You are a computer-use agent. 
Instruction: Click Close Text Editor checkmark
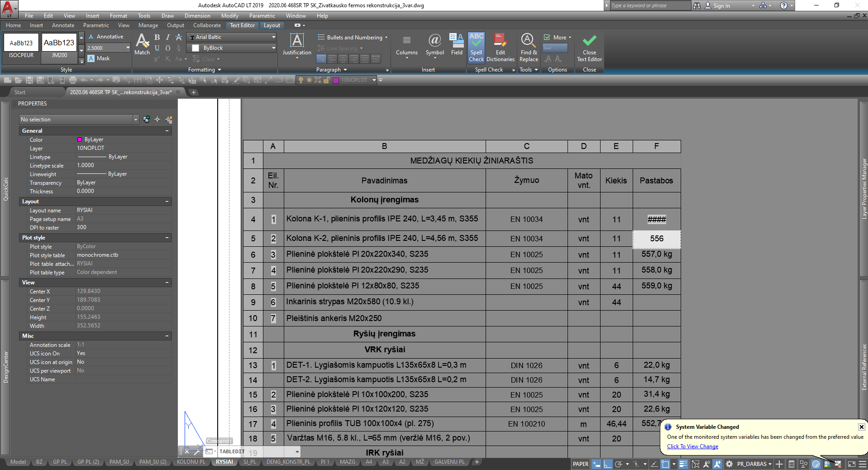(589, 48)
